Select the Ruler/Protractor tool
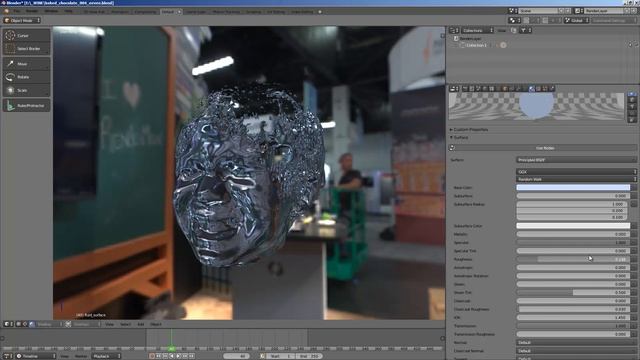This screenshot has width=640, height=360. [x=27, y=105]
